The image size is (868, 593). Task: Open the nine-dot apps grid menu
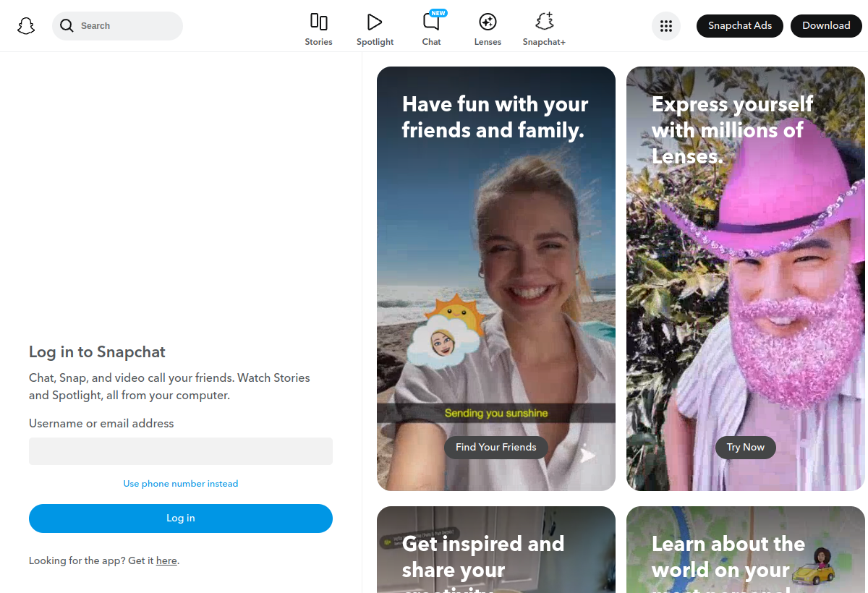point(666,26)
